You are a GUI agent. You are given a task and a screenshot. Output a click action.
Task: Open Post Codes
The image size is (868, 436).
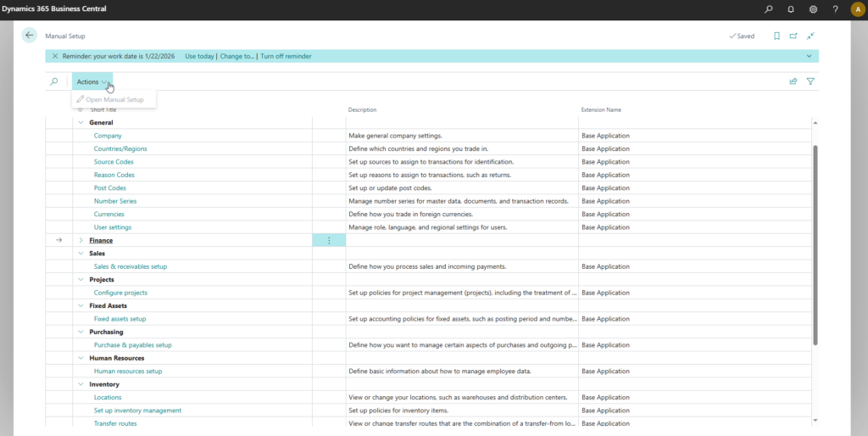coord(110,187)
